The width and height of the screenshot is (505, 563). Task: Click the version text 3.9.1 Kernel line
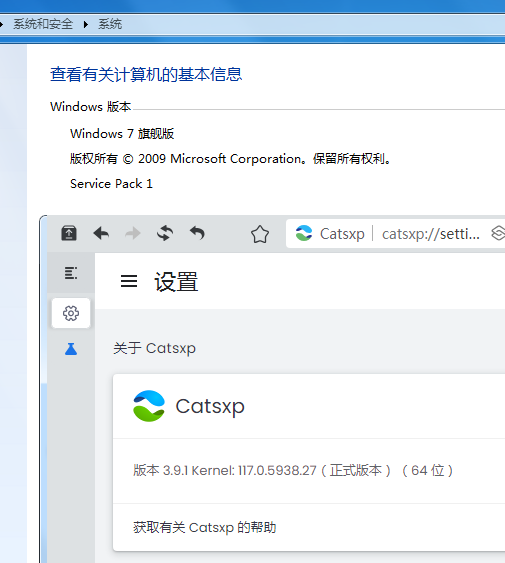(x=293, y=470)
